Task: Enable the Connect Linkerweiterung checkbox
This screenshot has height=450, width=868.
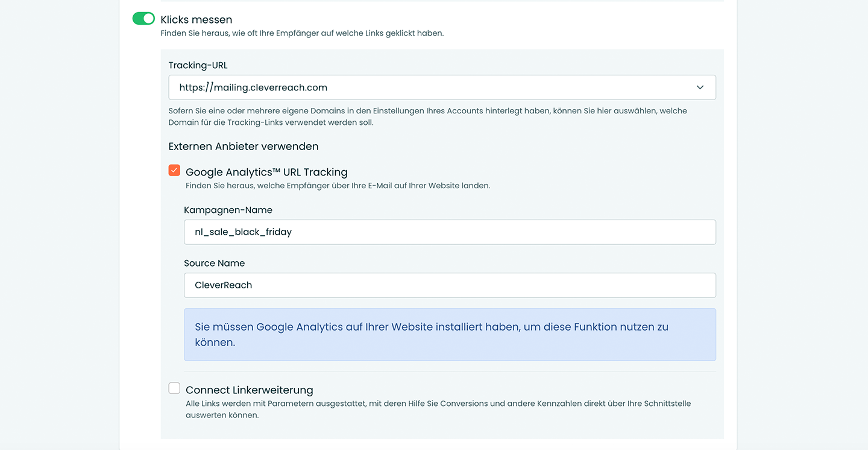Action: point(174,388)
